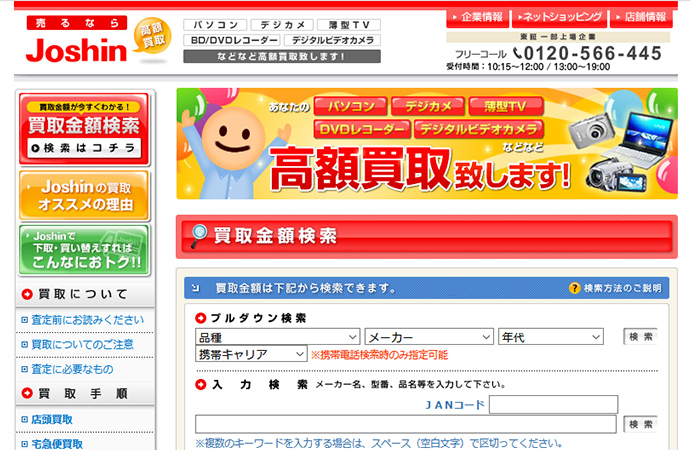
Task: Open the メーカー dropdown
Action: [x=429, y=337]
